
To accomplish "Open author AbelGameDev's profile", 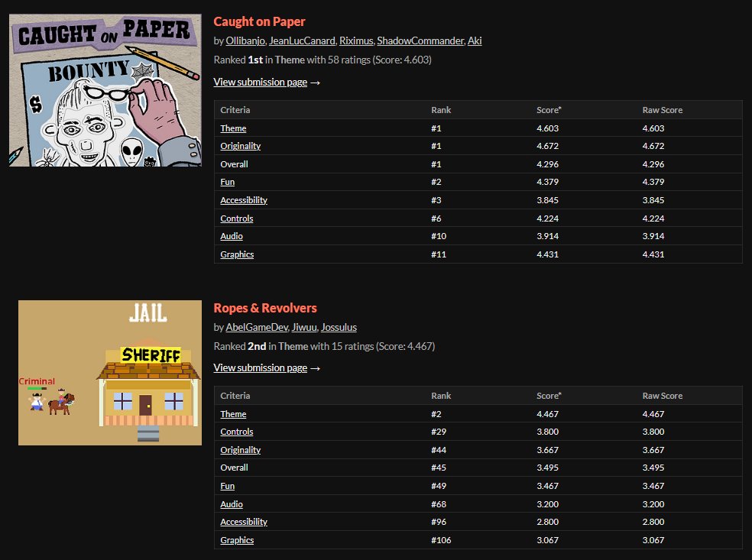I will pos(257,327).
